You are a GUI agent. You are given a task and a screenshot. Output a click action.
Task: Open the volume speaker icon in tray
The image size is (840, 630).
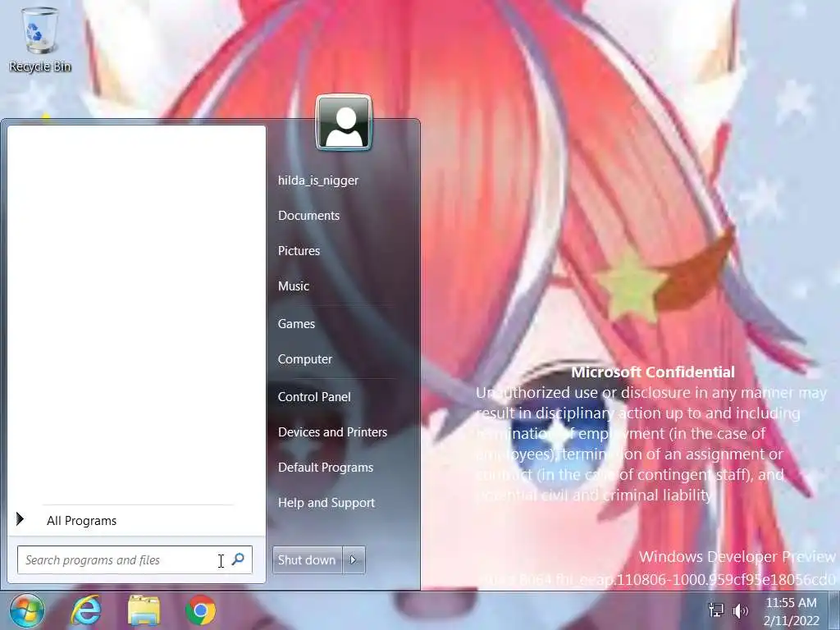pos(741,610)
